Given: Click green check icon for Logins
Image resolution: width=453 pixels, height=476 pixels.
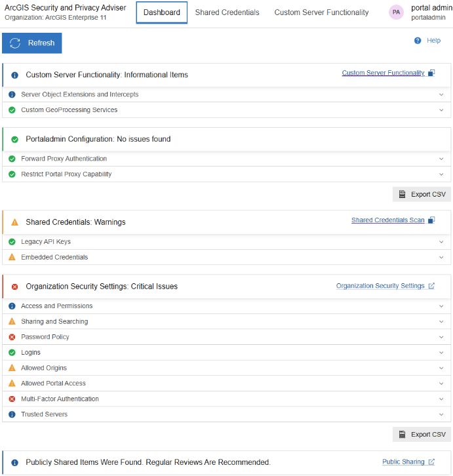Looking at the screenshot, I should (x=12, y=353).
